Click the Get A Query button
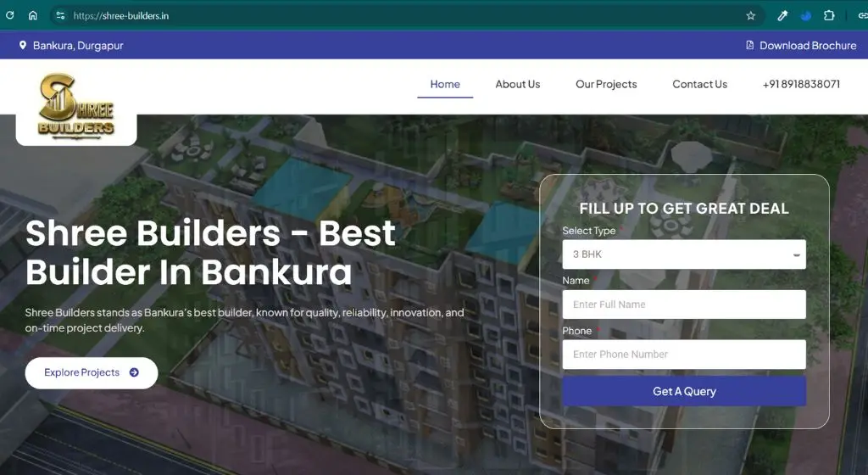 pos(684,391)
